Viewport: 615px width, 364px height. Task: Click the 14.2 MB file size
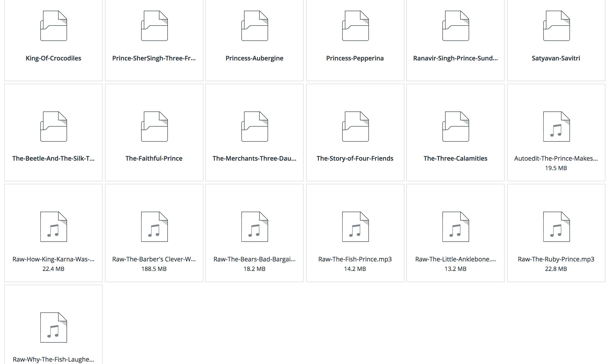355,269
